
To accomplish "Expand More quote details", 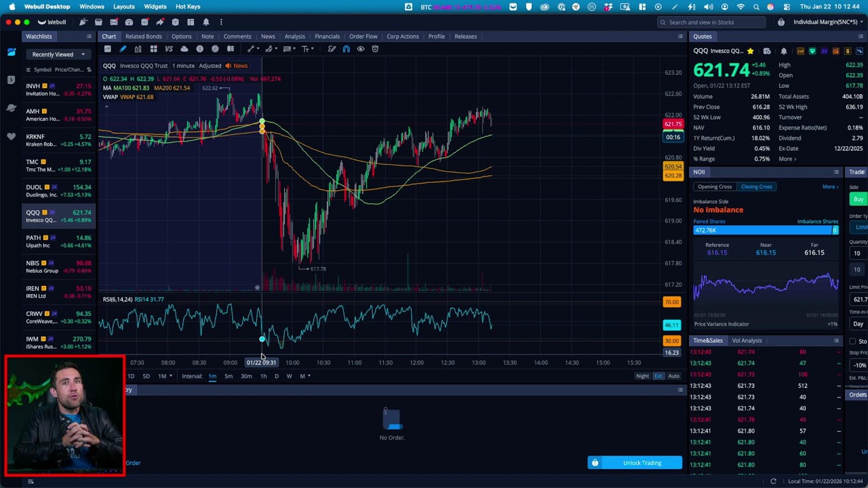I will pyautogui.click(x=787, y=159).
